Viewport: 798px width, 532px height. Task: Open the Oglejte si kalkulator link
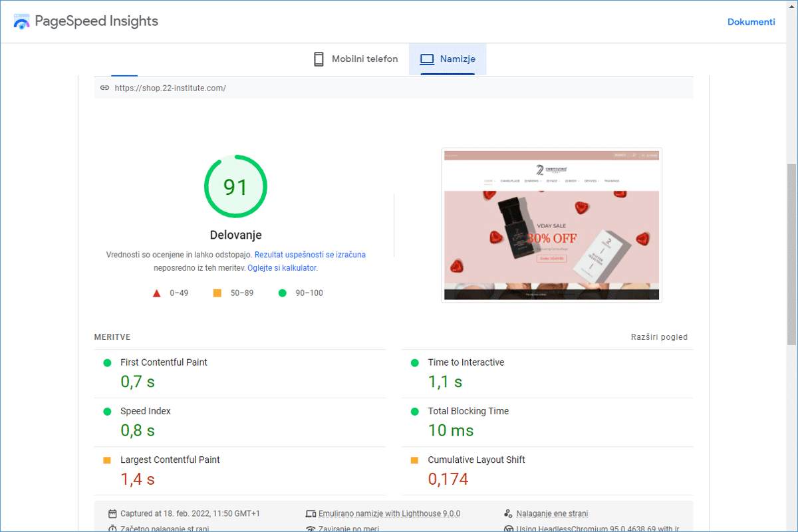[x=283, y=268]
